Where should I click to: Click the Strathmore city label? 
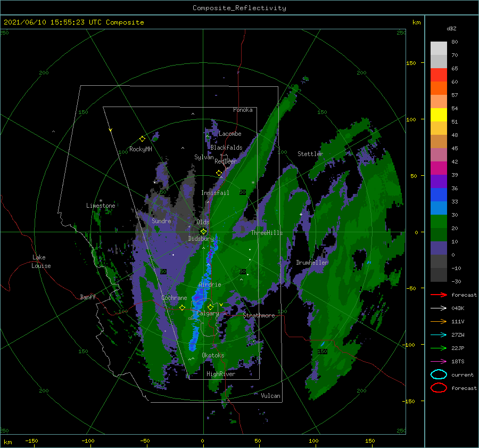(x=259, y=315)
